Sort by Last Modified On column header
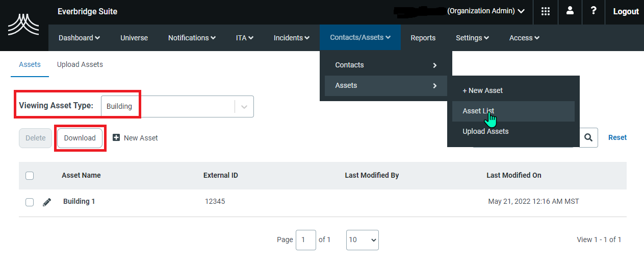Image resolution: width=644 pixels, height=261 pixels. coord(514,175)
